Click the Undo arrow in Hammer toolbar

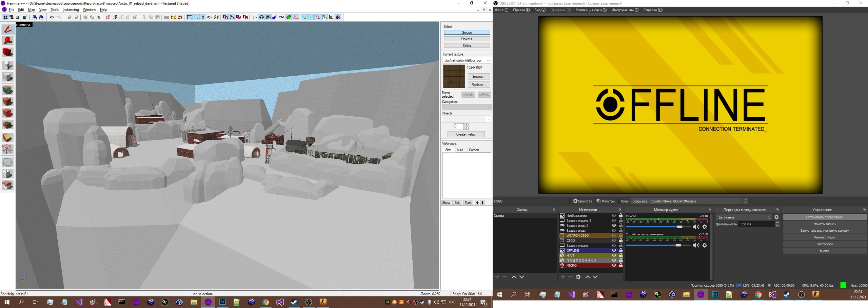pyautogui.click(x=52, y=17)
